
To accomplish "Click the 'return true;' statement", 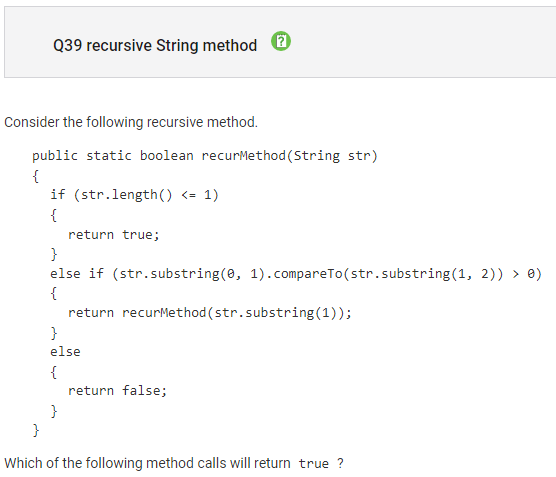I will coord(114,234).
